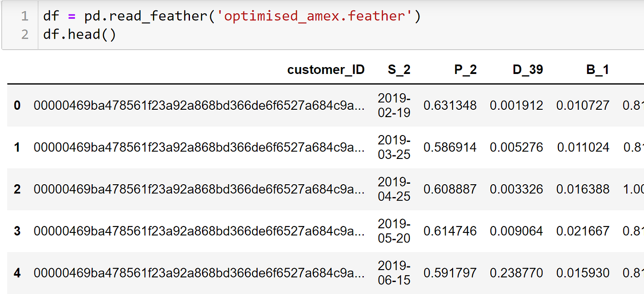Screen dimensions: 644x294
Task: Select the customer_ID column header
Action: pyautogui.click(x=326, y=69)
